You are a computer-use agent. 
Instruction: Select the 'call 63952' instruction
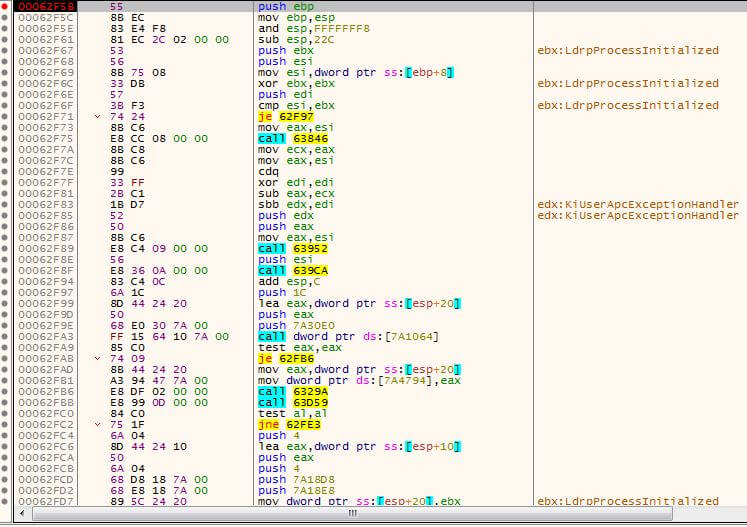293,249
